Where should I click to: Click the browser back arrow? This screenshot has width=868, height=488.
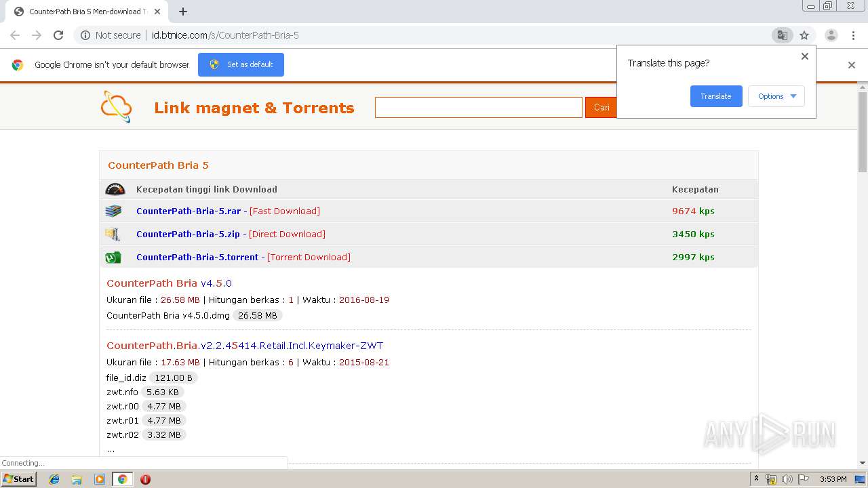click(x=15, y=35)
